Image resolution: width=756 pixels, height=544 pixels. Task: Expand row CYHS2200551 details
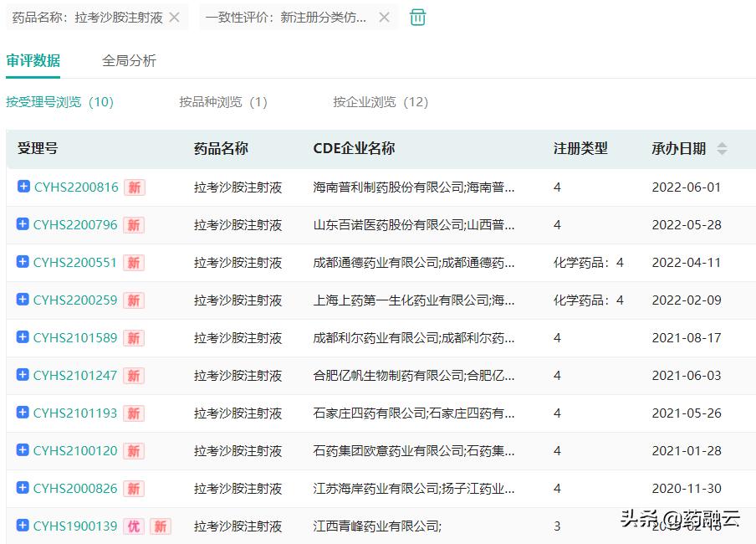coord(23,262)
